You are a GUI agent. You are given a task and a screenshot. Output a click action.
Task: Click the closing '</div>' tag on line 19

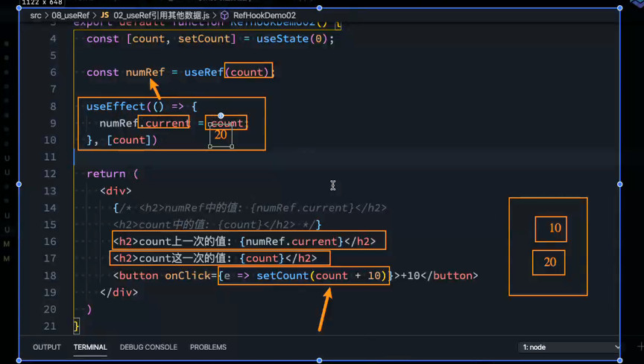click(x=119, y=293)
